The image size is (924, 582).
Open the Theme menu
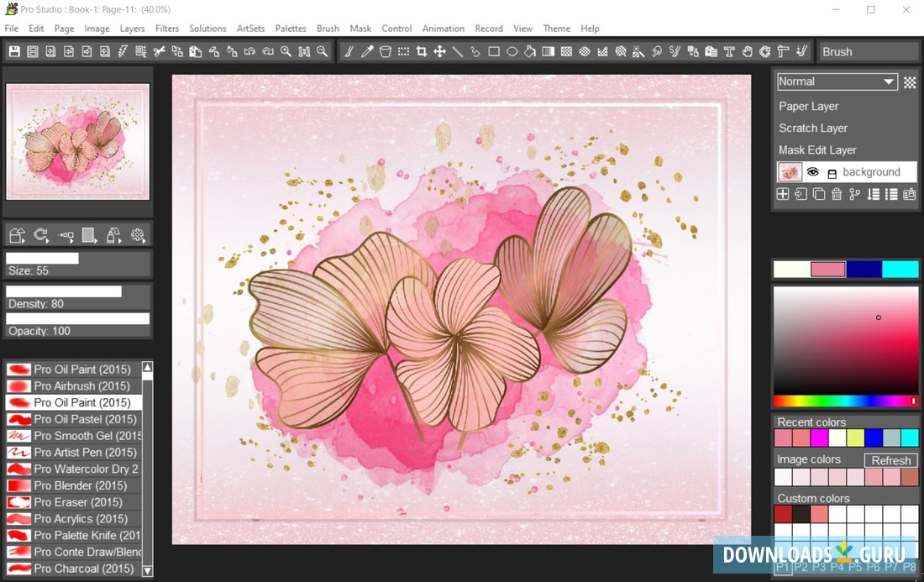pyautogui.click(x=556, y=29)
